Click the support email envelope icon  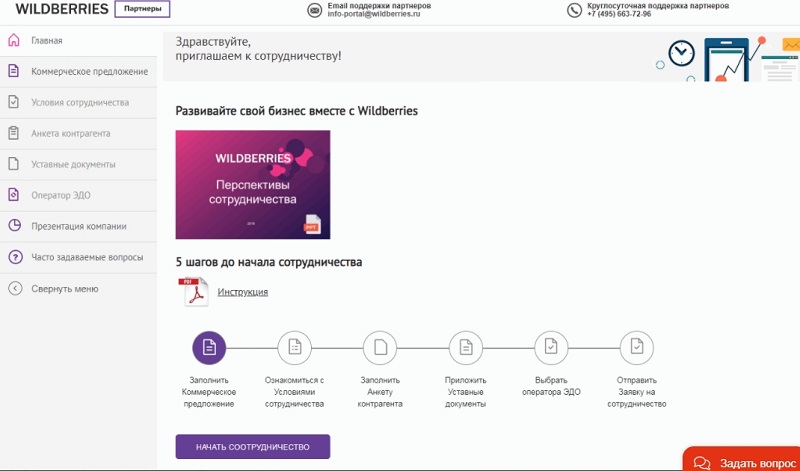coord(315,10)
